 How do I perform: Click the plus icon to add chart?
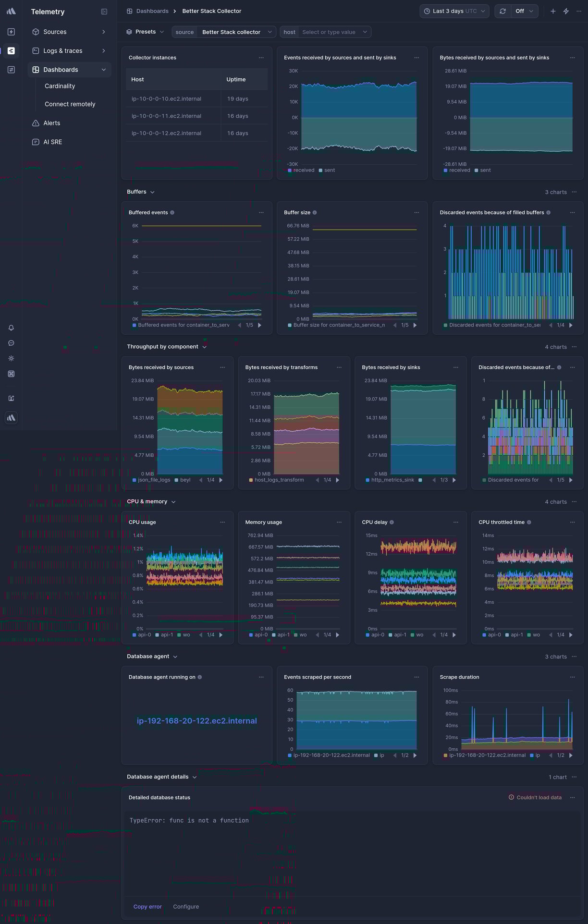click(553, 11)
